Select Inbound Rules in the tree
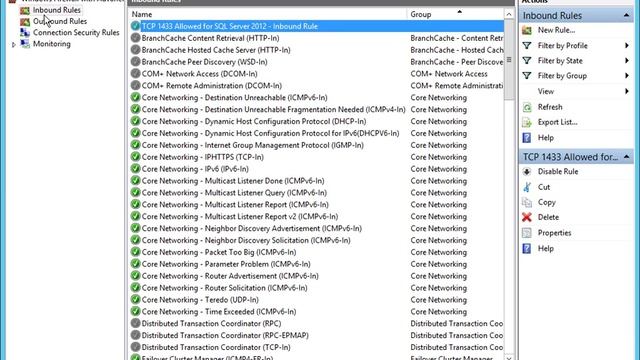Screen dimensions: 640x360 [x=56, y=10]
